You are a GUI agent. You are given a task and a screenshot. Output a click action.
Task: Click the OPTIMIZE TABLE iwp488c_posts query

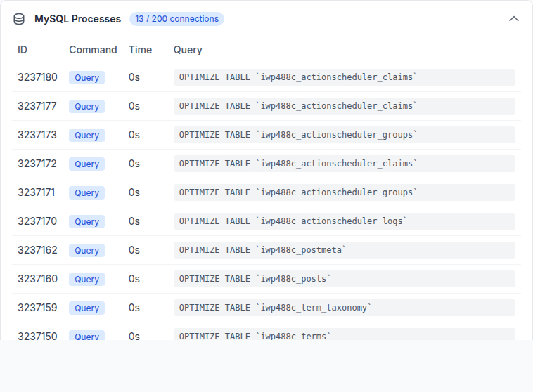[345, 279]
